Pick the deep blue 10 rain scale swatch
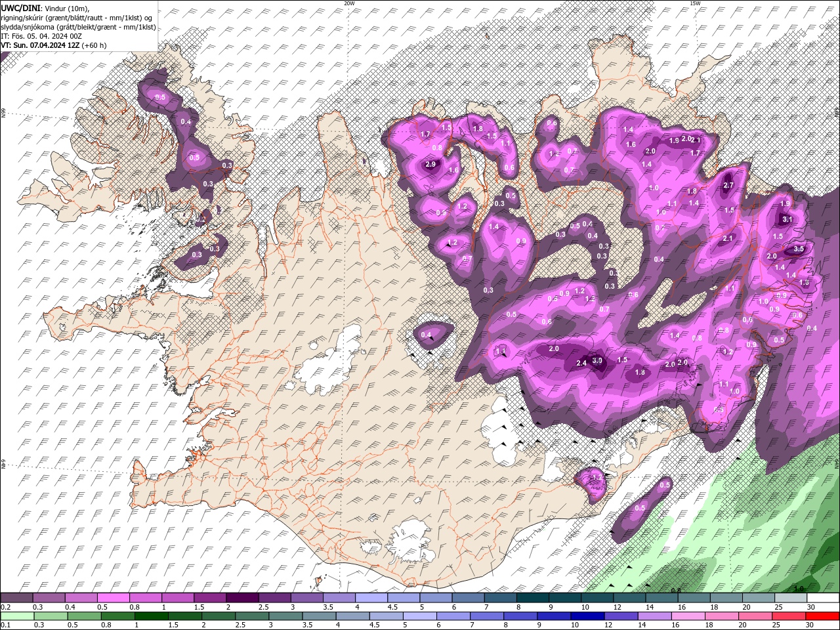 (587, 616)
